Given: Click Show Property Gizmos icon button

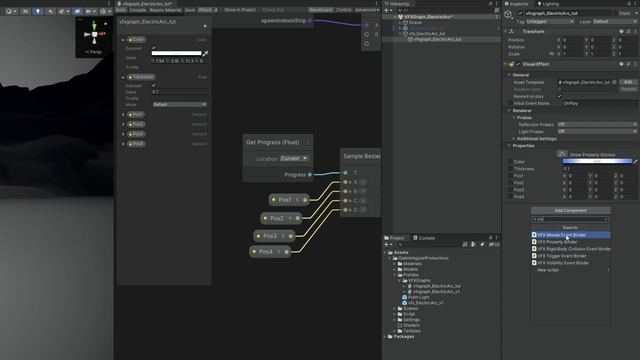Looking at the screenshot, I should click(562, 154).
